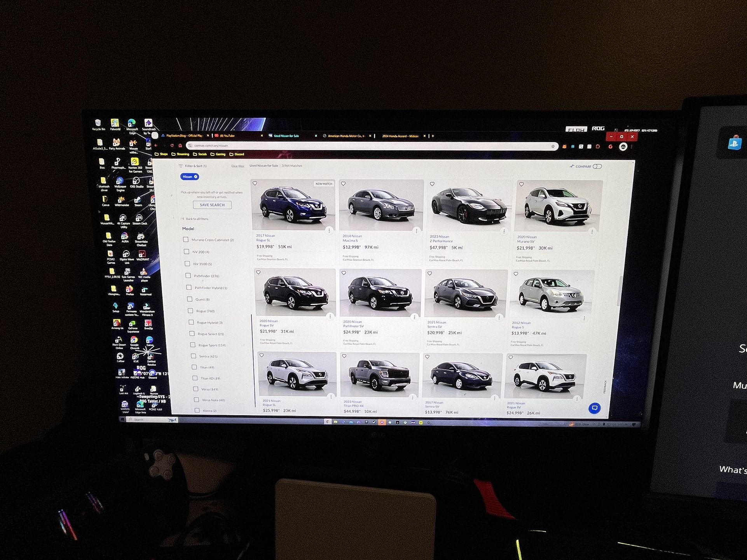
Task: Open VALORANT desktop icon
Action: 142,256
